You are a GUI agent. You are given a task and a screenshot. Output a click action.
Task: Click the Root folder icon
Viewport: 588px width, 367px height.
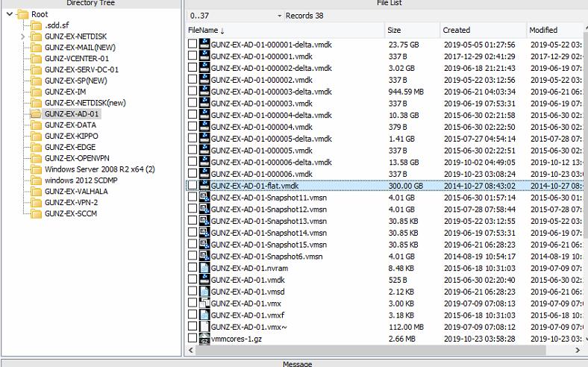pyautogui.click(x=22, y=14)
